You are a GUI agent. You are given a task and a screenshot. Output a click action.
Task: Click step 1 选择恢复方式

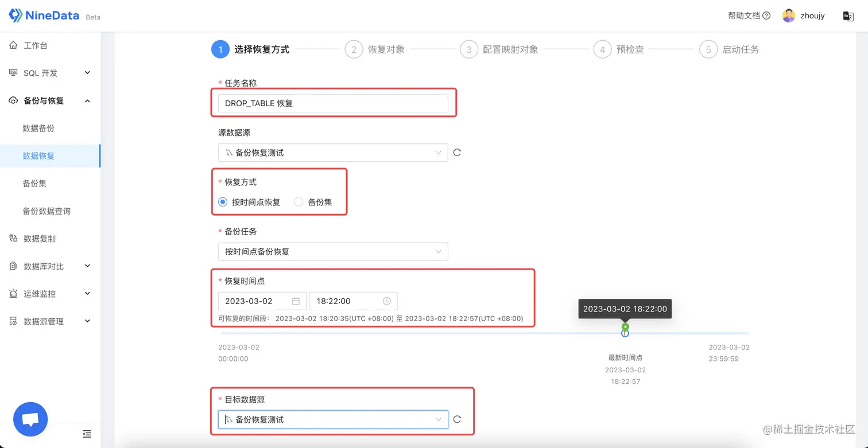[250, 49]
